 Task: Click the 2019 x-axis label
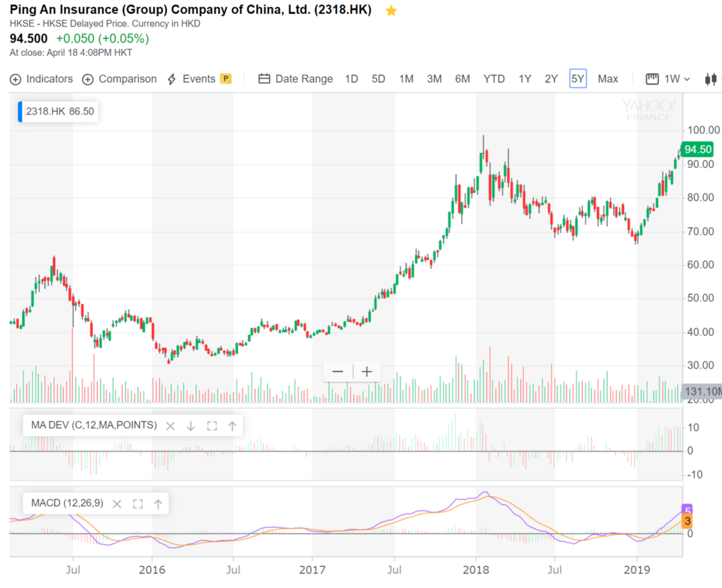point(637,570)
